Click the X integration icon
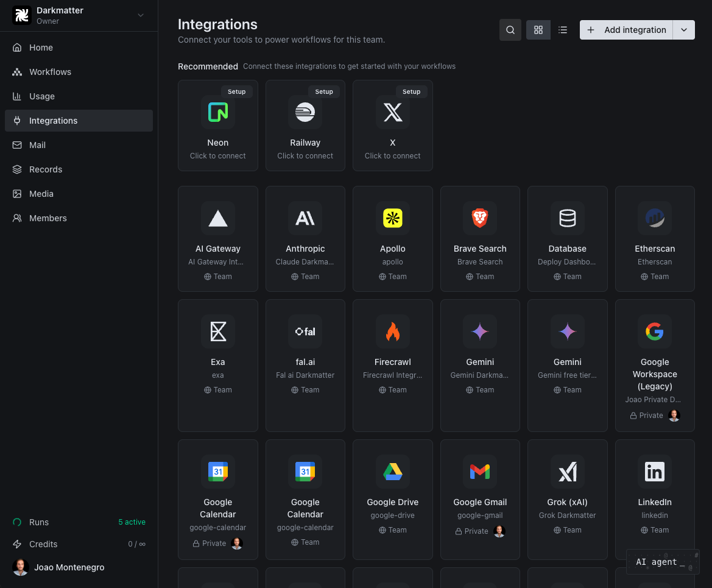 (x=393, y=112)
